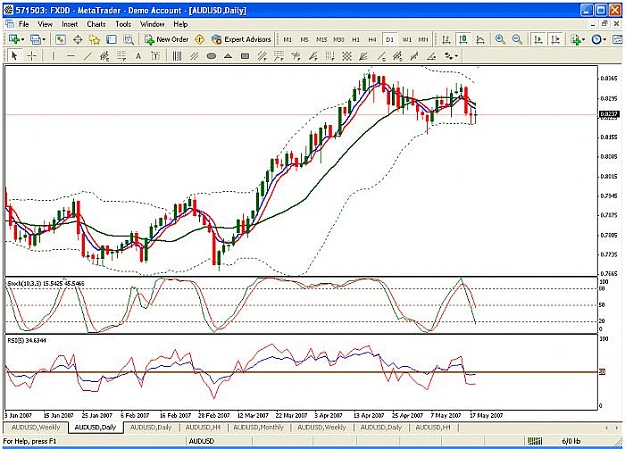
Task: Select the trendline drawing tool
Action: (x=87, y=56)
